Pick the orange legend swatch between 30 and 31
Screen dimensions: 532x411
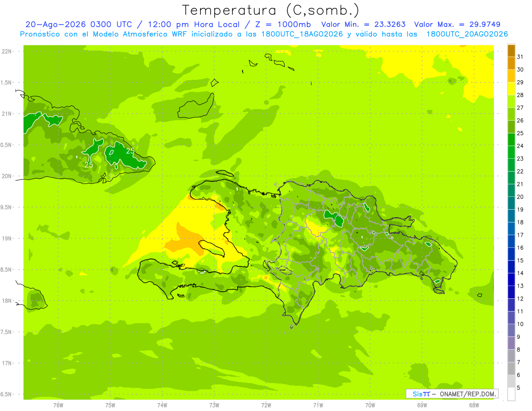(x=511, y=63)
